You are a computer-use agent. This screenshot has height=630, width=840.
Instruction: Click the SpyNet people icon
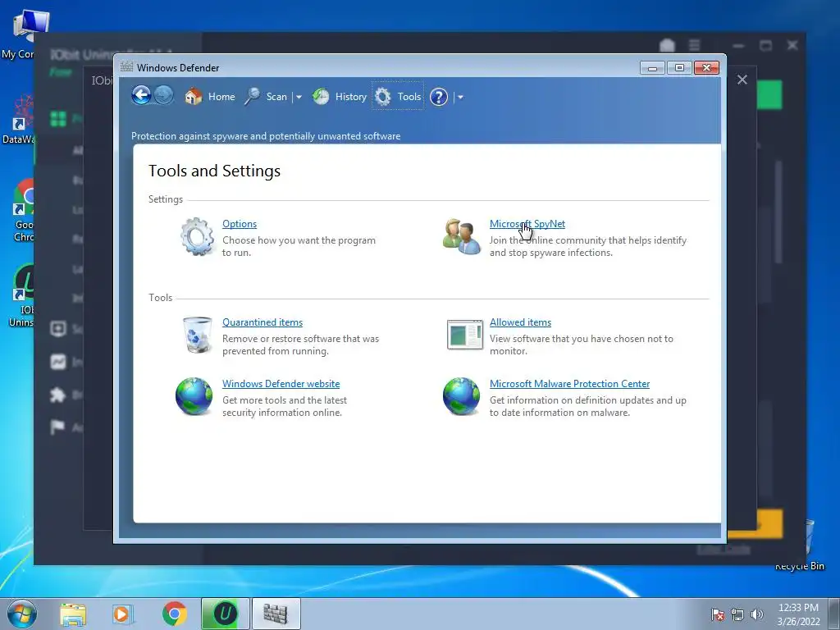point(461,236)
